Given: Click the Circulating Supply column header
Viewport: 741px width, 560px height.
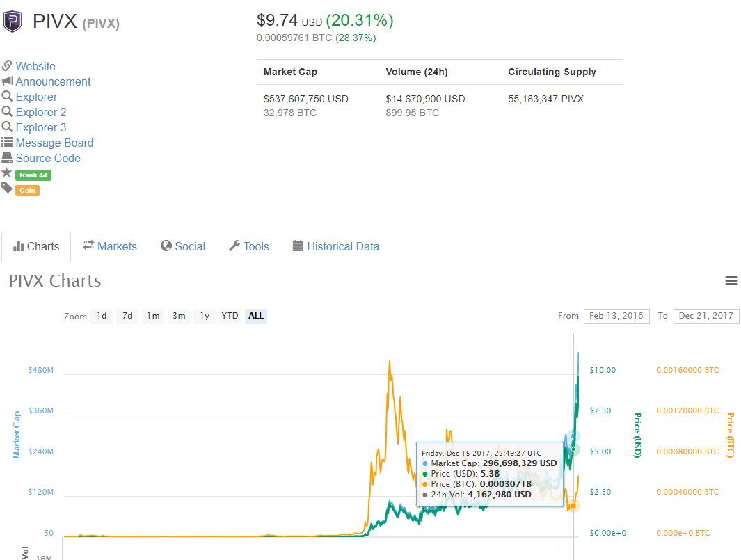Looking at the screenshot, I should tap(552, 72).
